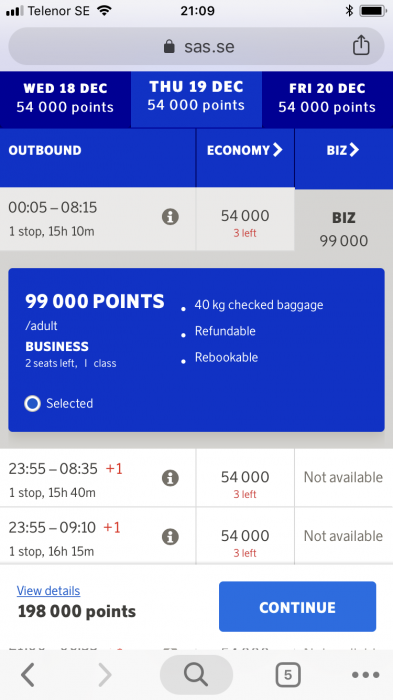The width and height of the screenshot is (393, 700).
Task: Toggle the Selected radio button for Business
Action: tap(33, 404)
